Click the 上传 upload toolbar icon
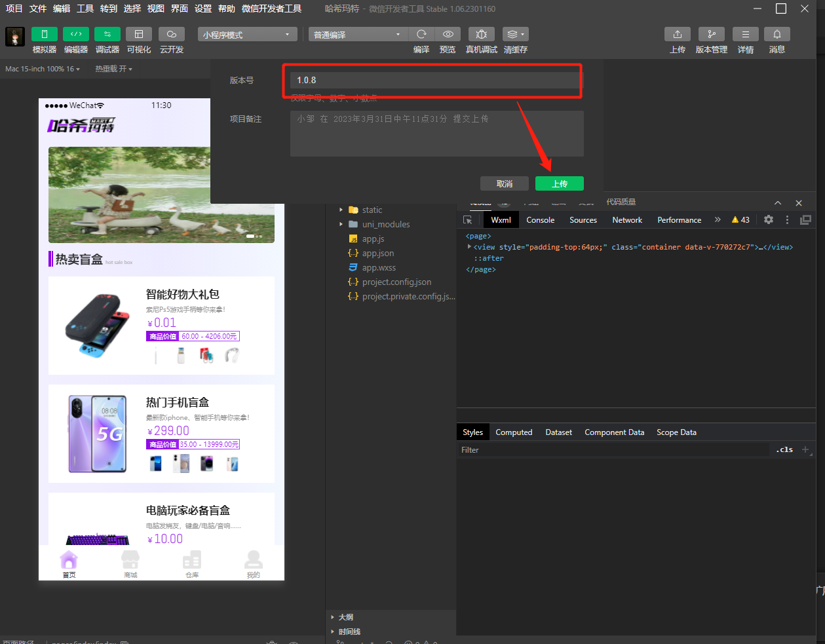 678,34
